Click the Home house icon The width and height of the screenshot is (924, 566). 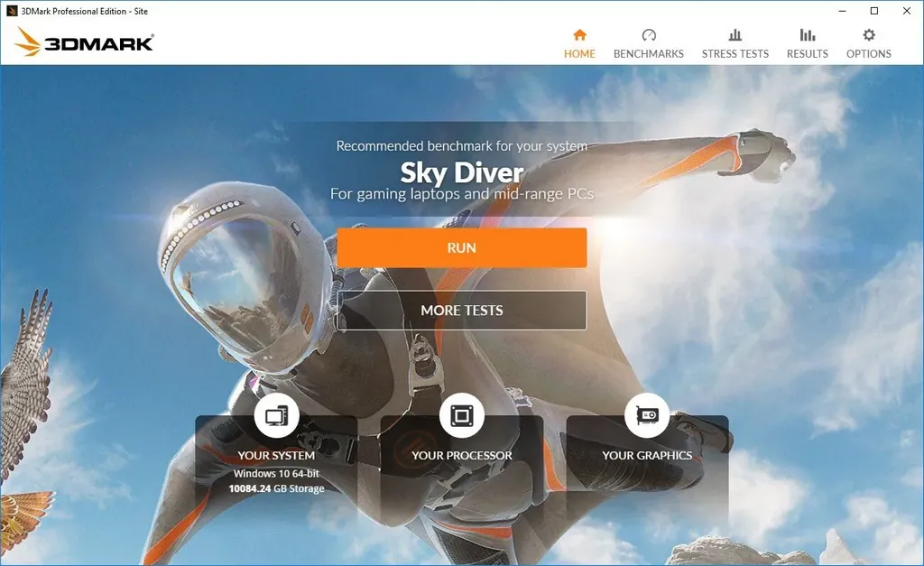(580, 35)
